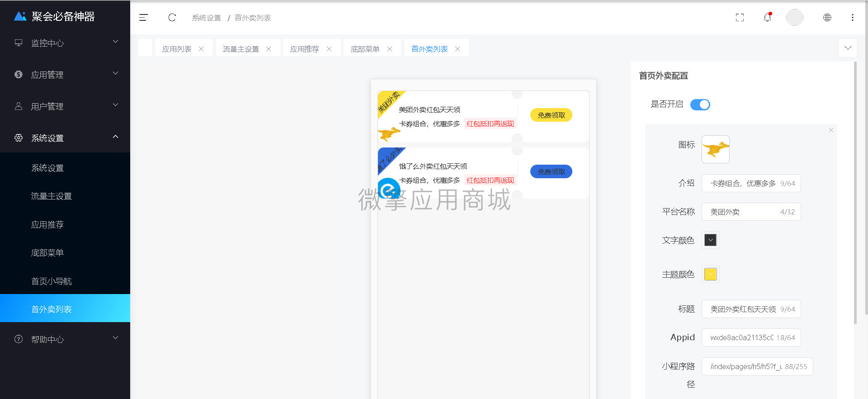Remove config card with X icon
The width and height of the screenshot is (868, 399).
pos(831,130)
